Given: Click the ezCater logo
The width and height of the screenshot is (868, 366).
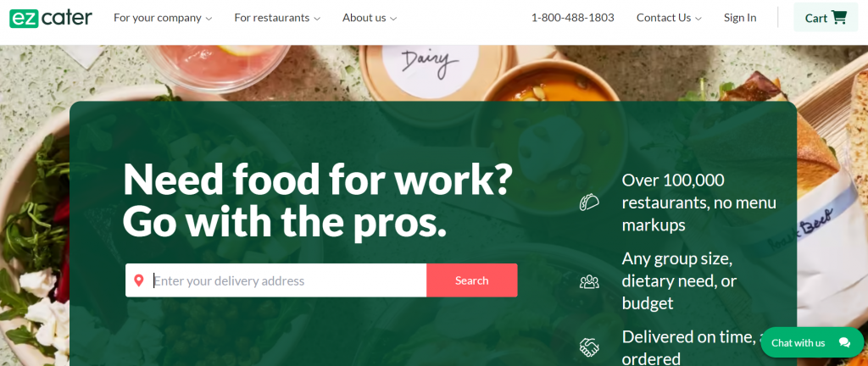Looking at the screenshot, I should pyautogui.click(x=51, y=18).
